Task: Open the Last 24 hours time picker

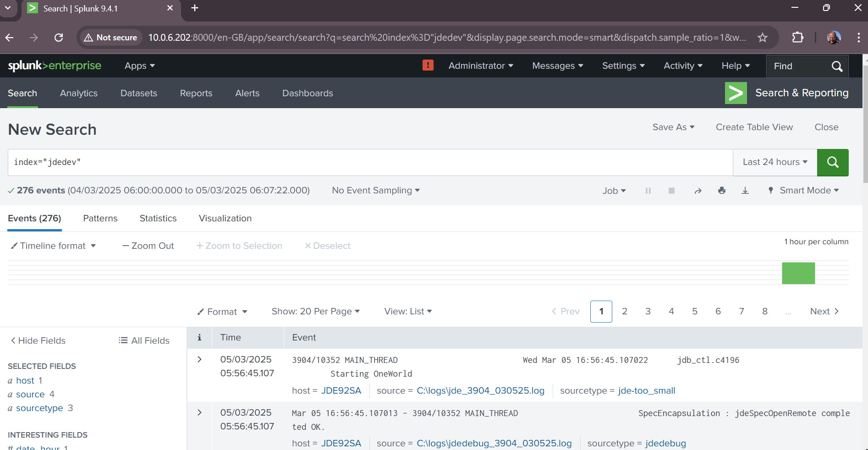Action: point(775,162)
